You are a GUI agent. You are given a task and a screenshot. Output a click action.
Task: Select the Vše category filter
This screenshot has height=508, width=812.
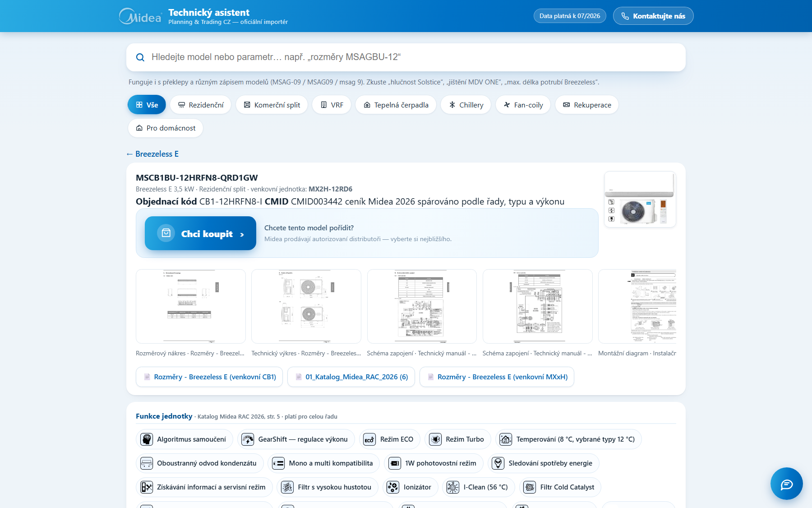click(x=147, y=105)
